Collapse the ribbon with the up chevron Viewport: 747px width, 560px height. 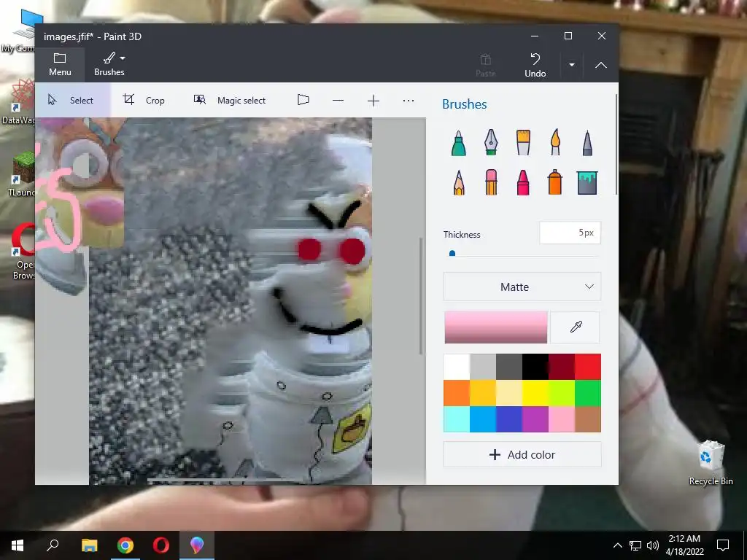coord(601,65)
